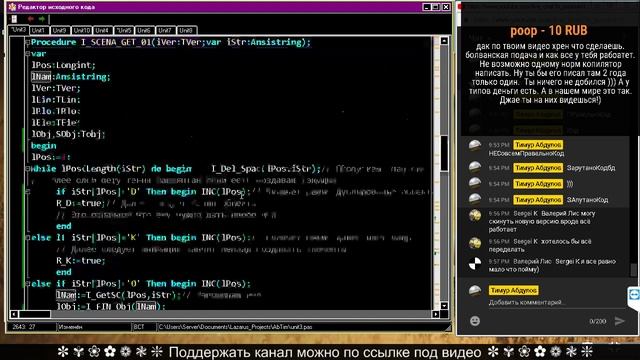Click status bar 'ВСТ' insert mode indicator
The height and width of the screenshot is (360, 640).
point(139,327)
